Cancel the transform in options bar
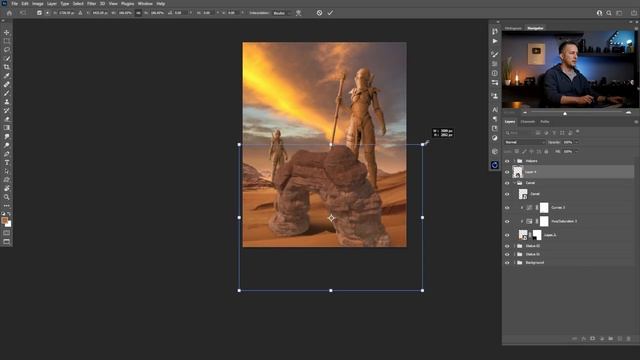The width and height of the screenshot is (640, 360). coord(319,13)
